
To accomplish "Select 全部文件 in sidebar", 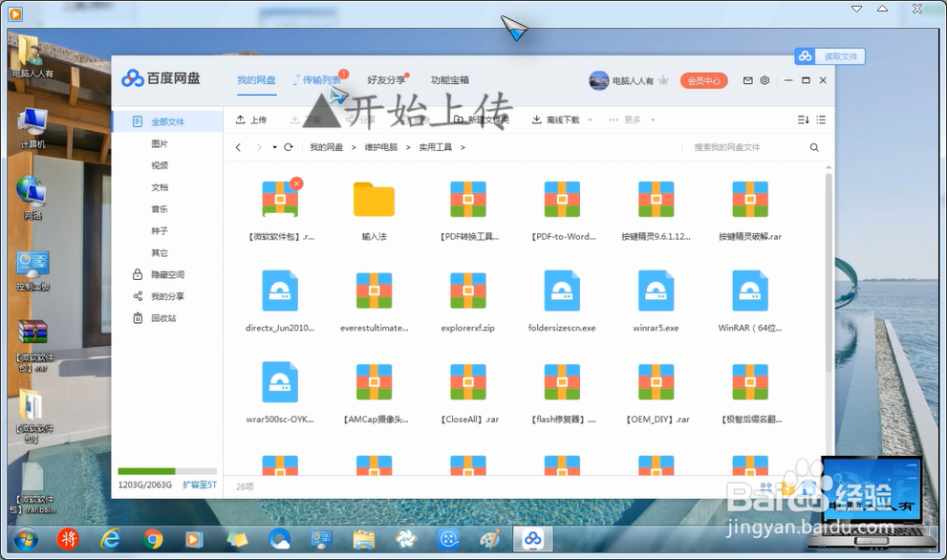I will click(x=168, y=121).
